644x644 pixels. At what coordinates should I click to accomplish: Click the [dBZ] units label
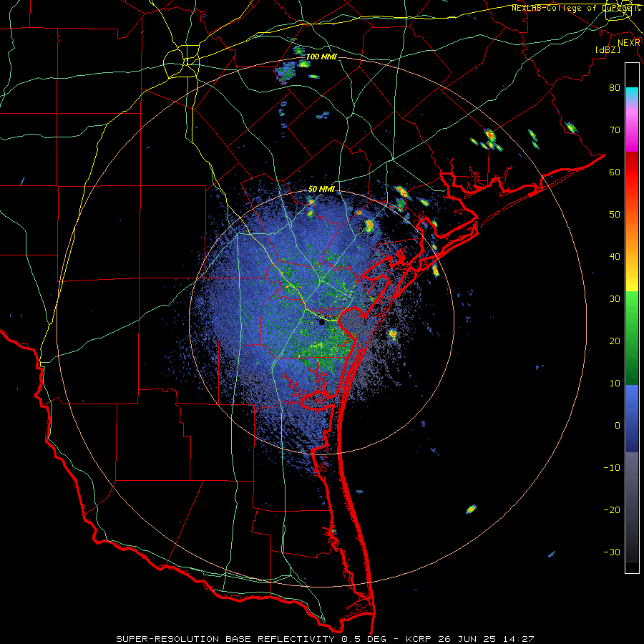coord(608,49)
